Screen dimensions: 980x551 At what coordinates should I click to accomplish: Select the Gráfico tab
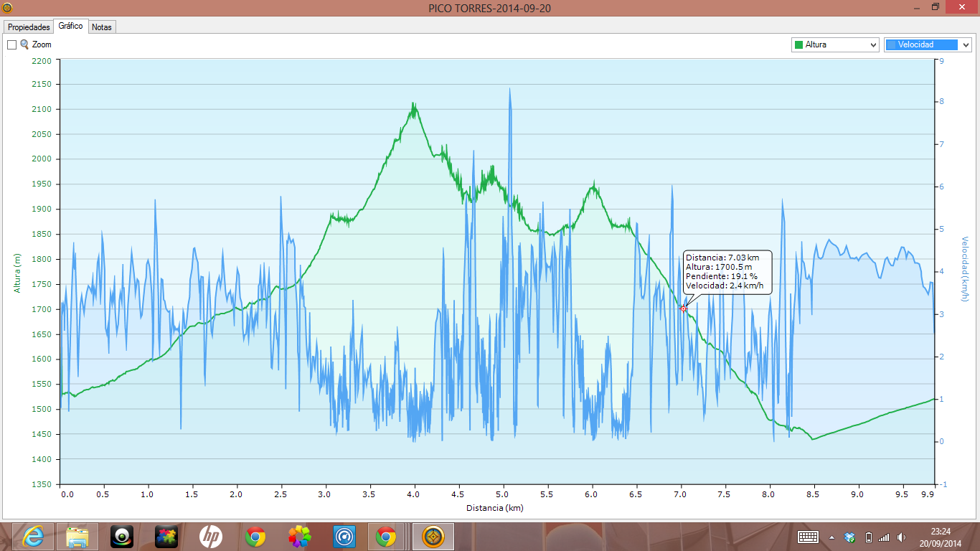click(70, 26)
